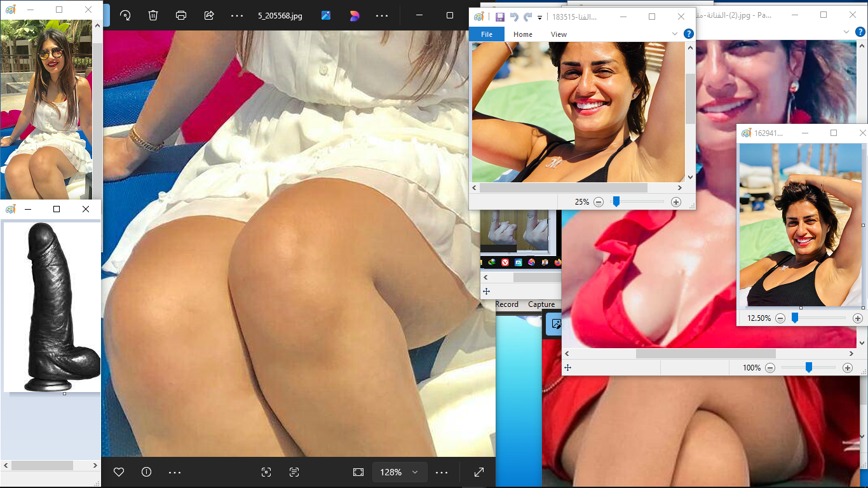Click the Capture menu item
The image size is (868, 488).
click(541, 304)
